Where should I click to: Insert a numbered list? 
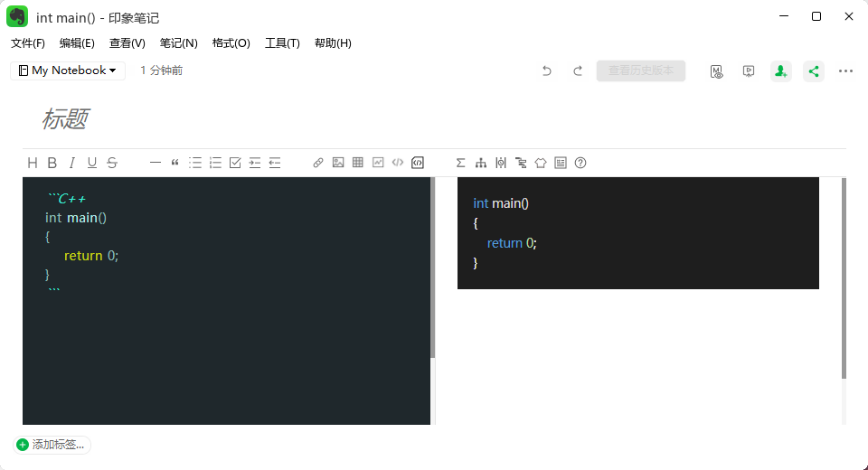pos(215,163)
